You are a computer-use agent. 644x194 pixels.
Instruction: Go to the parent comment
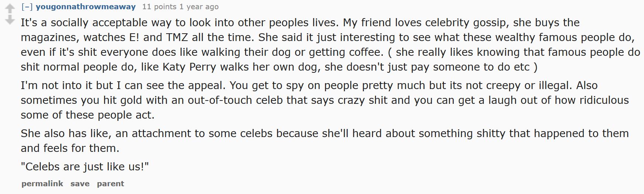click(110, 184)
